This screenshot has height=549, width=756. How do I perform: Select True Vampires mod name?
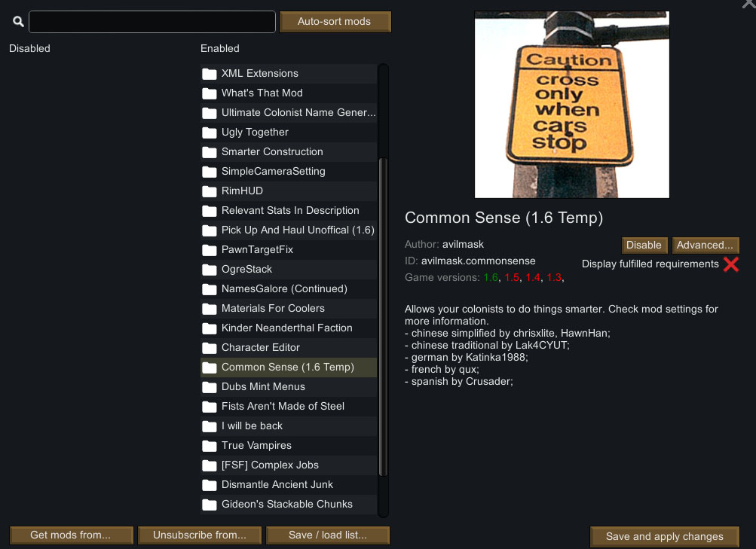(x=256, y=446)
